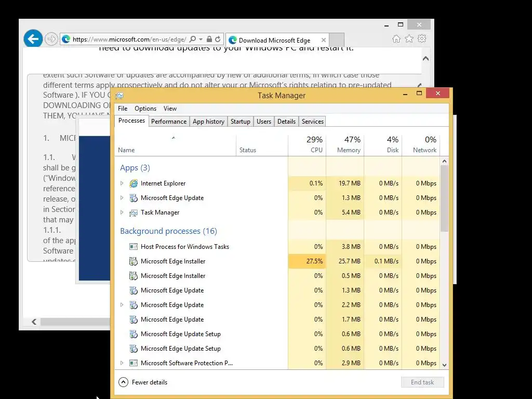Screen dimensions: 532x399
Task: Click the Microsoft Software Protection icon
Action: coord(134,363)
